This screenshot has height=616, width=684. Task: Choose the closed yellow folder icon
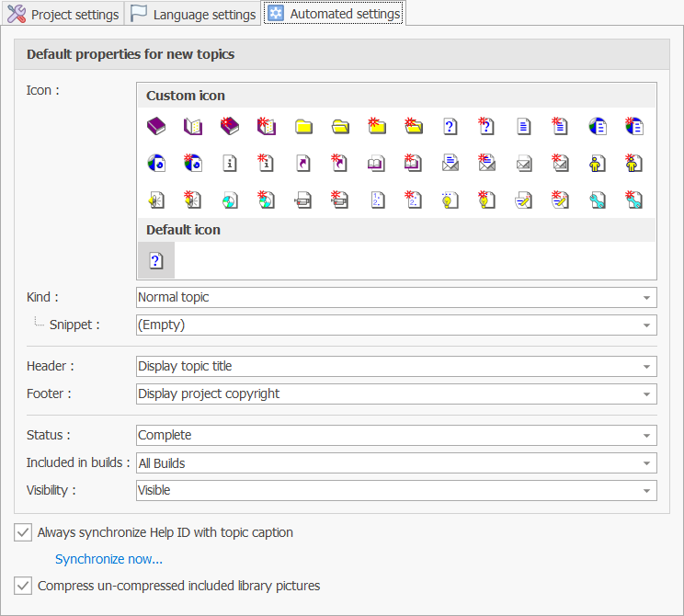[x=303, y=127]
